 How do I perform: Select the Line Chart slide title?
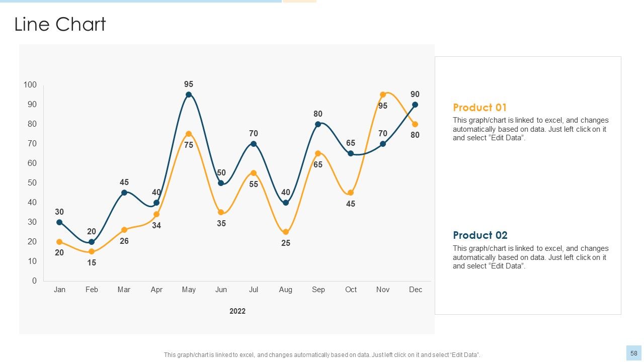(60, 24)
